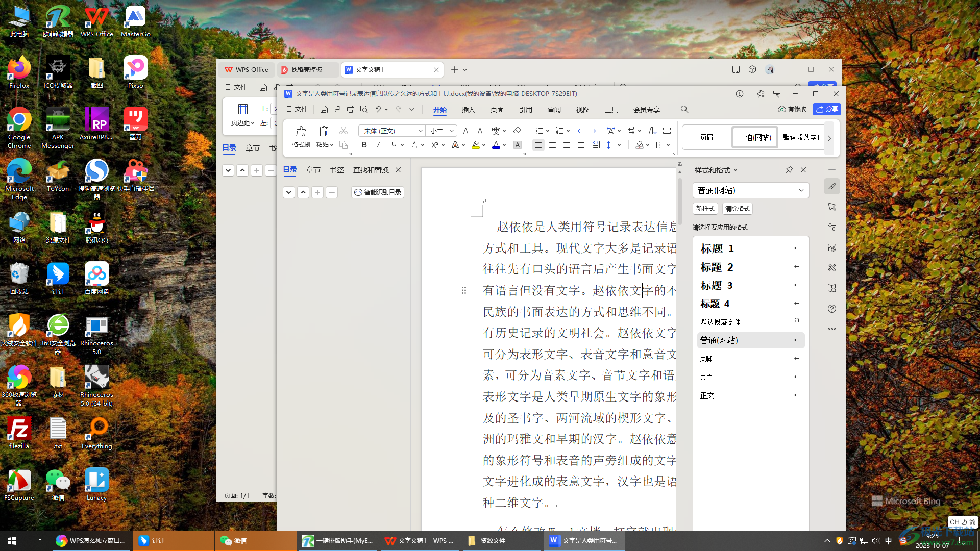Click the help question mark in sidebar

[832, 309]
